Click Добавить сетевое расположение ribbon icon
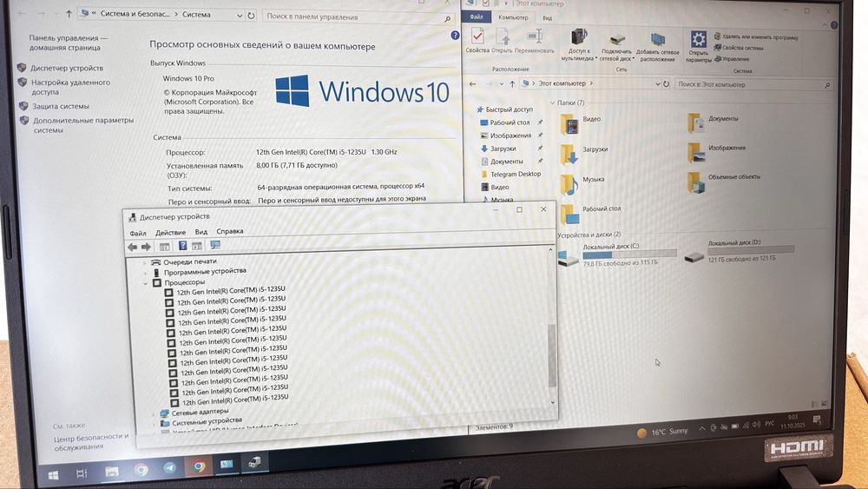868x489 pixels. [x=658, y=47]
